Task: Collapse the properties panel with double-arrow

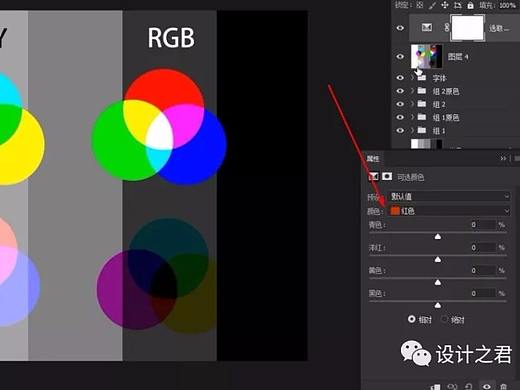Action: [x=503, y=159]
